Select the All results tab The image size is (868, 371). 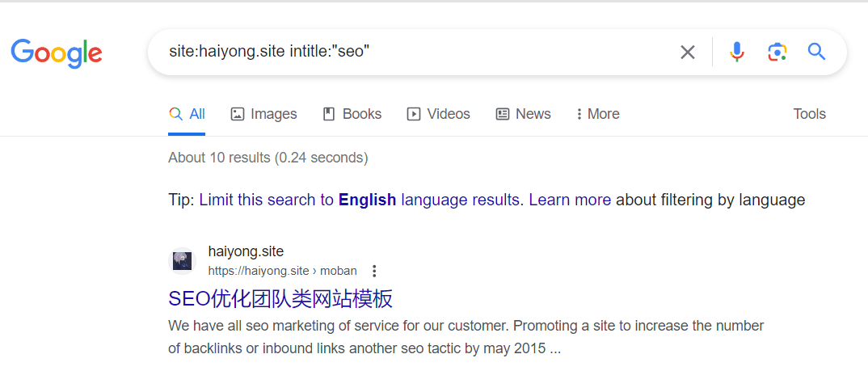click(x=187, y=114)
